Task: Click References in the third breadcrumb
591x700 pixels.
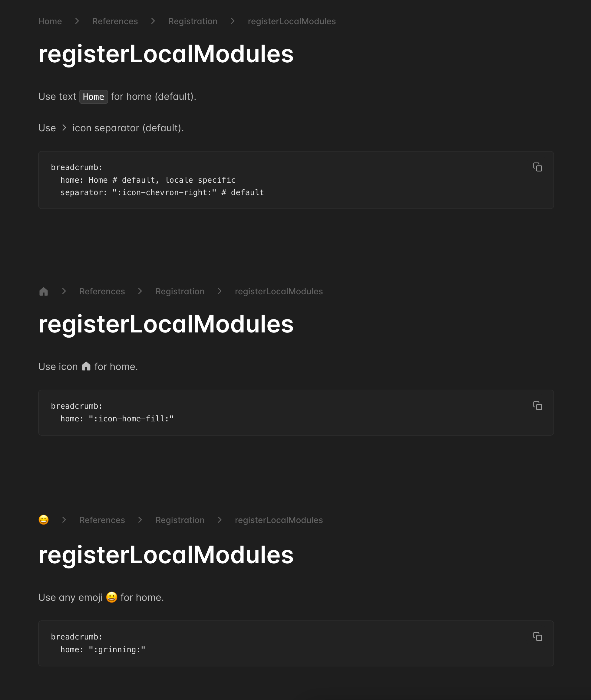Action: 102,520
